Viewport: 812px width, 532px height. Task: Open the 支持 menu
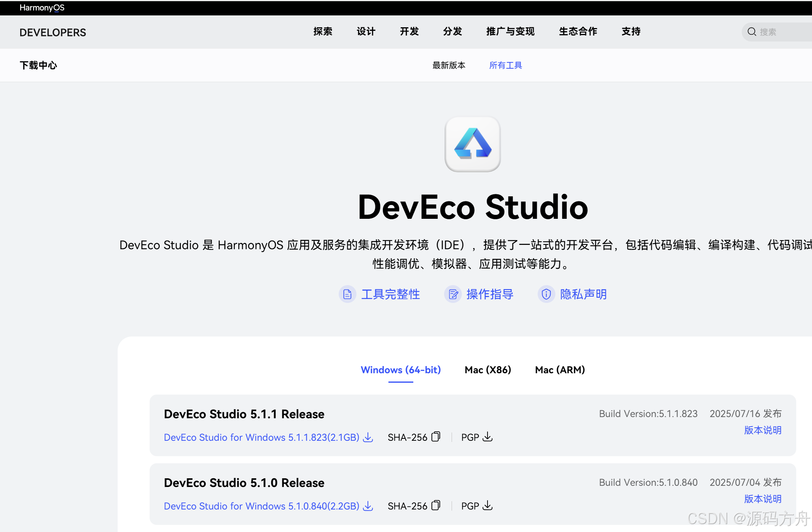631,32
